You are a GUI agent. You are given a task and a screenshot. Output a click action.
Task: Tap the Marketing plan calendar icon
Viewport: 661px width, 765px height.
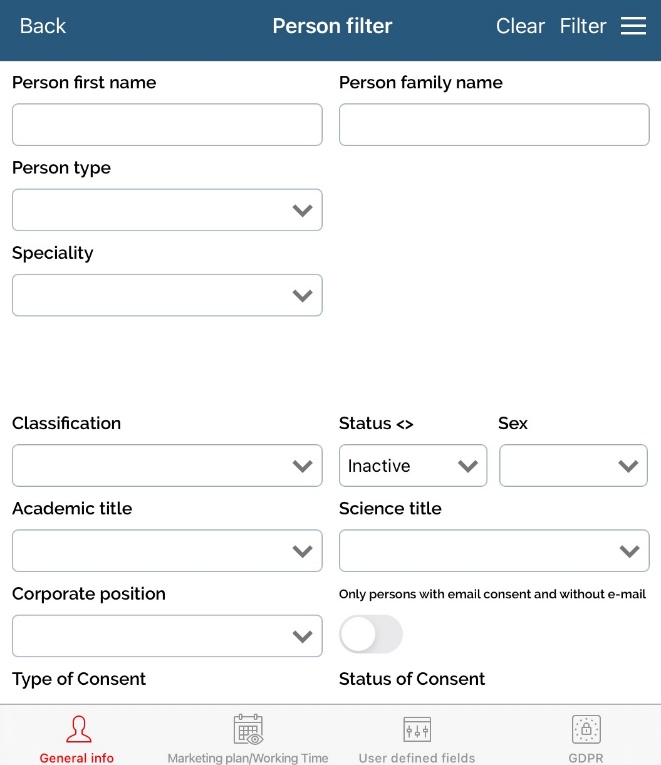click(248, 729)
